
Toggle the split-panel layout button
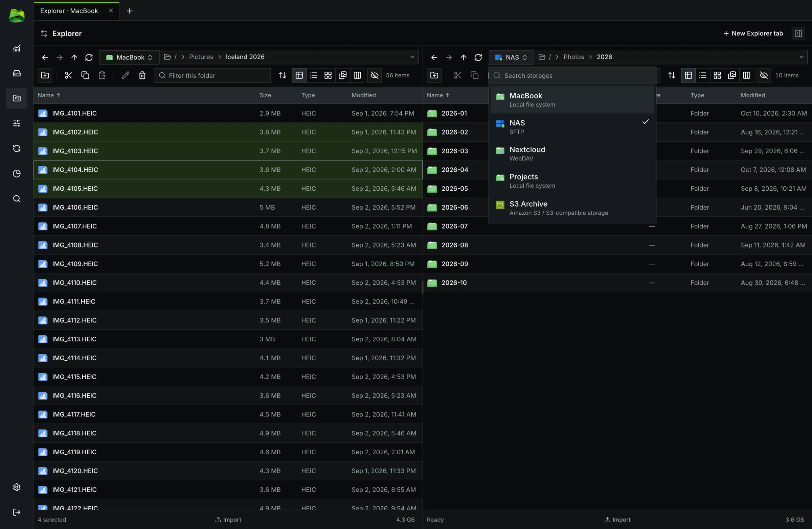[798, 33]
